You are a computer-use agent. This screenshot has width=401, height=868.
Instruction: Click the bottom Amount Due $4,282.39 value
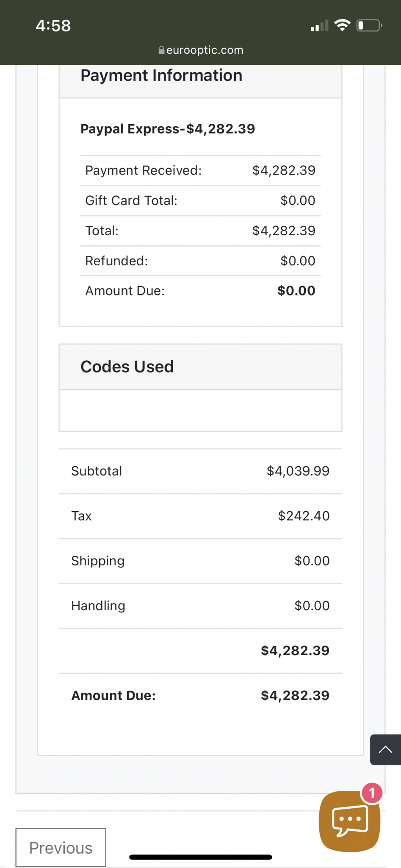(295, 696)
